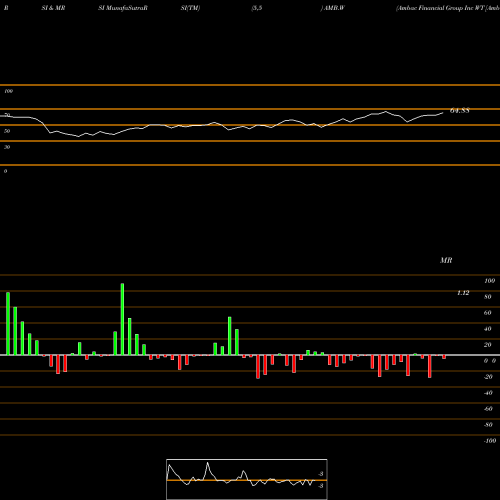The image size is (500, 500).
Task: Click the 80 label on MR axis
Action: [488, 297]
